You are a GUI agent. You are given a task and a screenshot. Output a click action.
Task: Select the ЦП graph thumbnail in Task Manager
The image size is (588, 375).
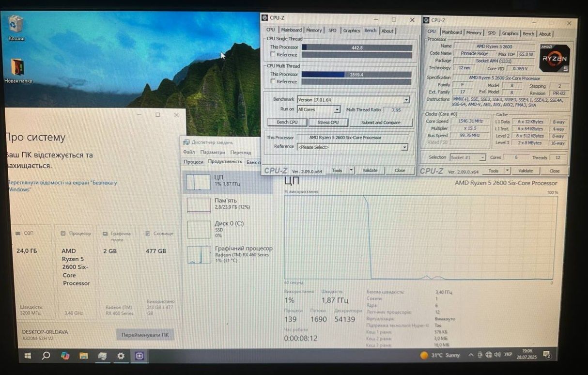pyautogui.click(x=199, y=182)
